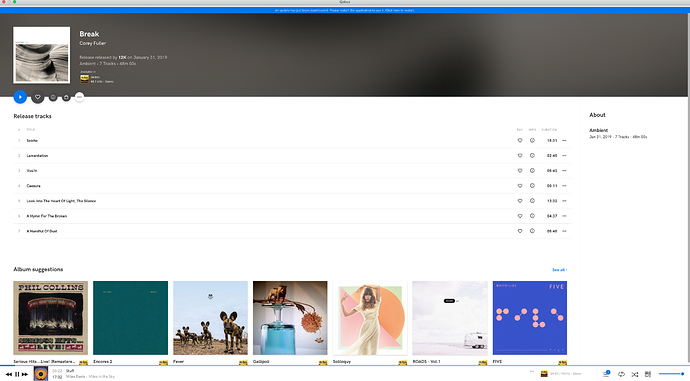
Task: Click Ambient genre in About panel
Action: coord(598,130)
